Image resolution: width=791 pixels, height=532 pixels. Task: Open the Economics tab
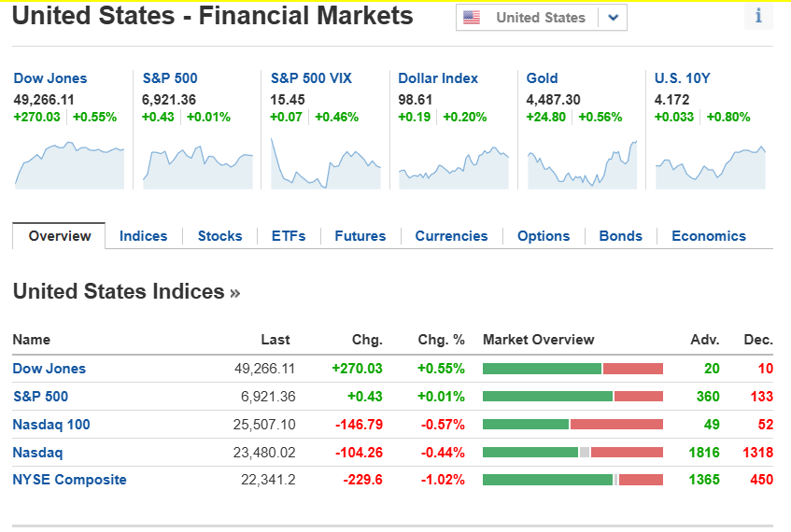pos(708,236)
